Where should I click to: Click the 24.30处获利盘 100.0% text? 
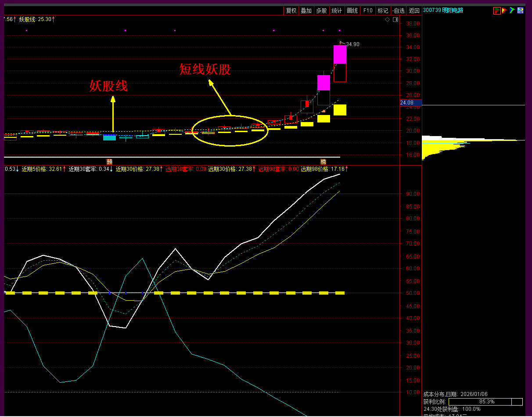click(452, 409)
